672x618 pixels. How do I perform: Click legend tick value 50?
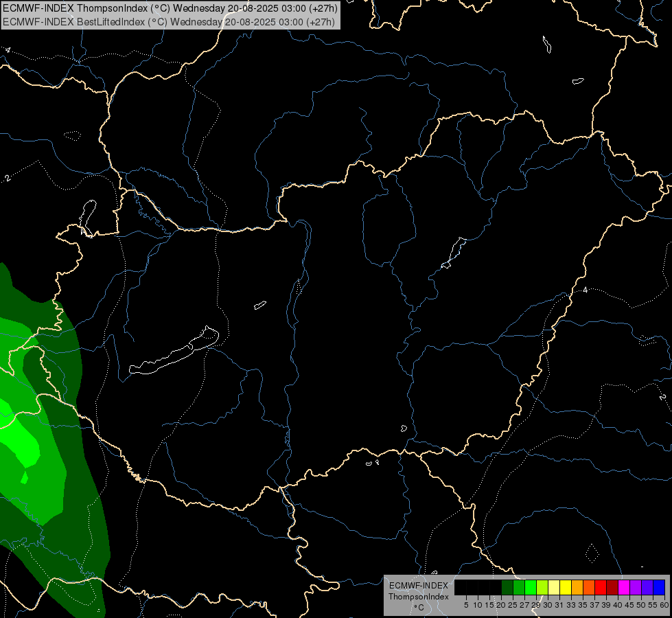pos(641,605)
